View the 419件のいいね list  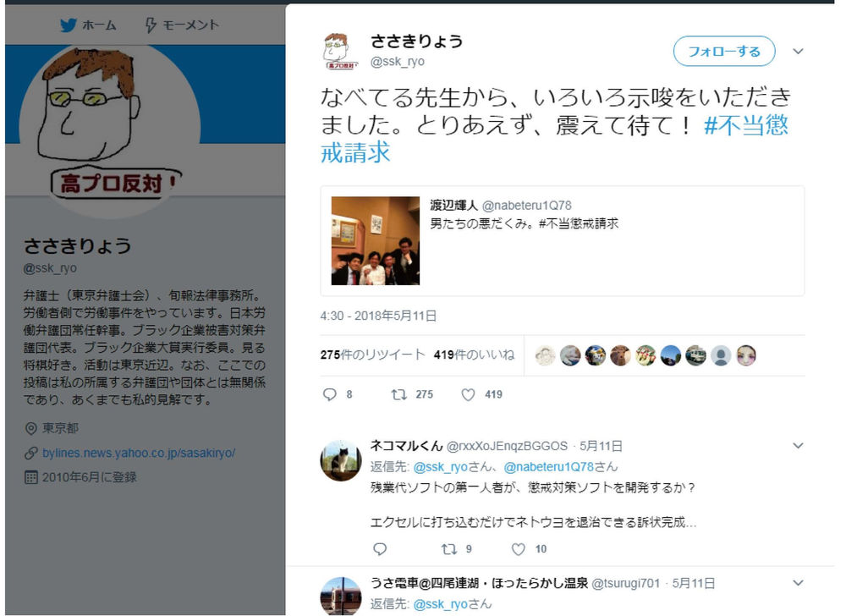pyautogui.click(x=475, y=355)
